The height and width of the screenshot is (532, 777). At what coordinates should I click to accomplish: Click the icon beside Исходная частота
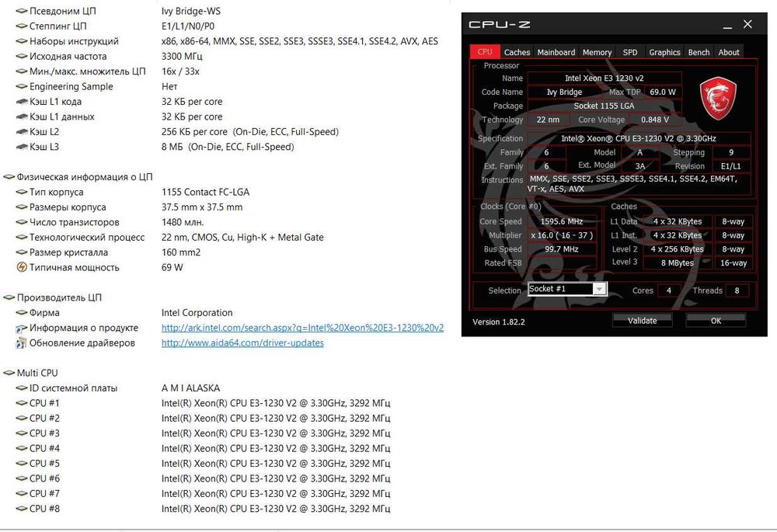[22, 57]
